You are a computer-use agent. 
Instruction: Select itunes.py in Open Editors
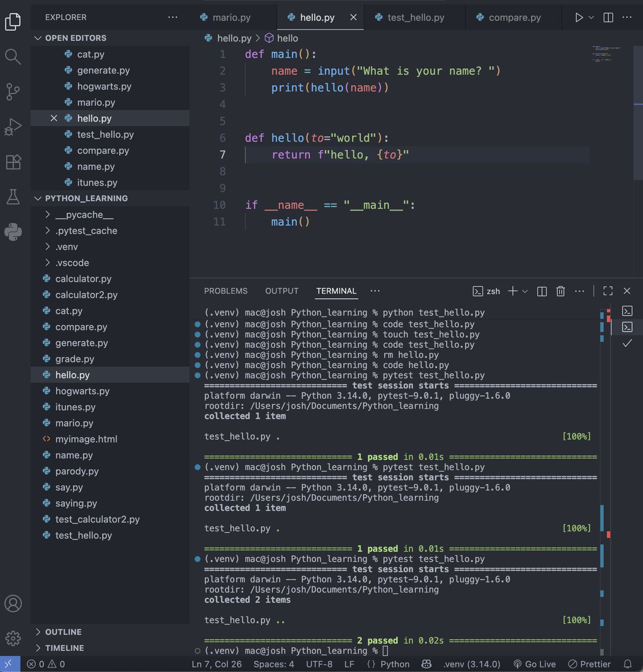(110, 183)
